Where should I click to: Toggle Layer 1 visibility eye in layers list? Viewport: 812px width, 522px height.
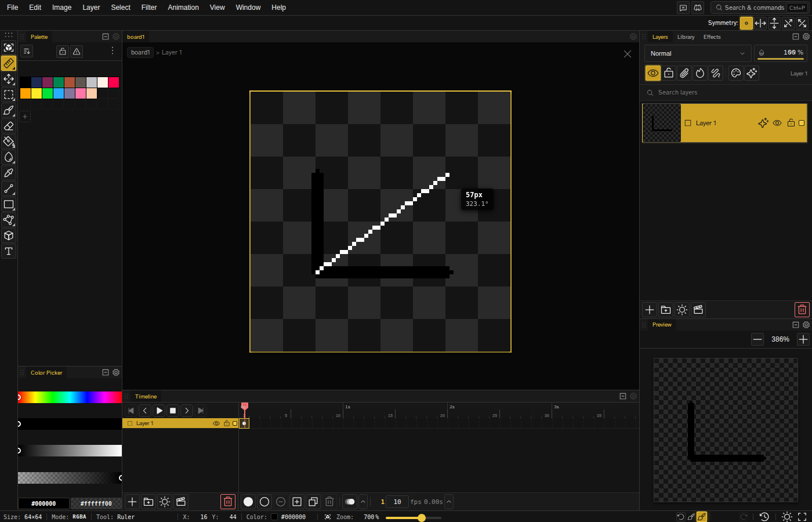coord(777,123)
